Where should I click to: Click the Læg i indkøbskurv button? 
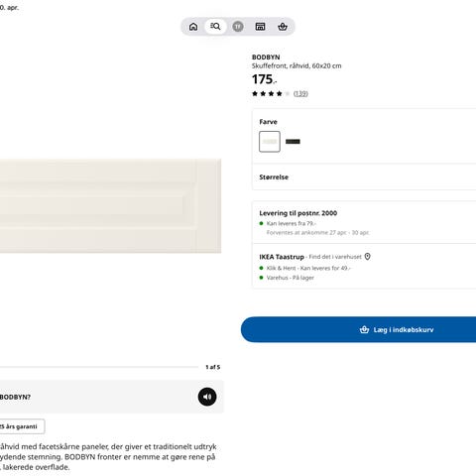coord(358,329)
